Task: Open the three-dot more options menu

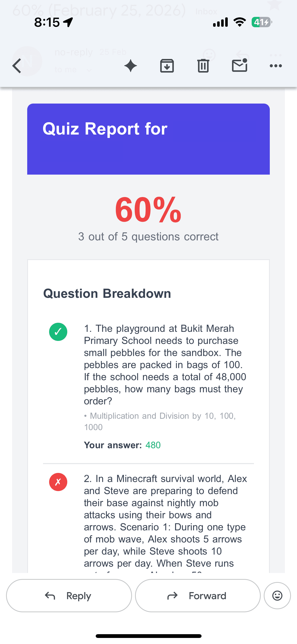Action: [x=276, y=66]
